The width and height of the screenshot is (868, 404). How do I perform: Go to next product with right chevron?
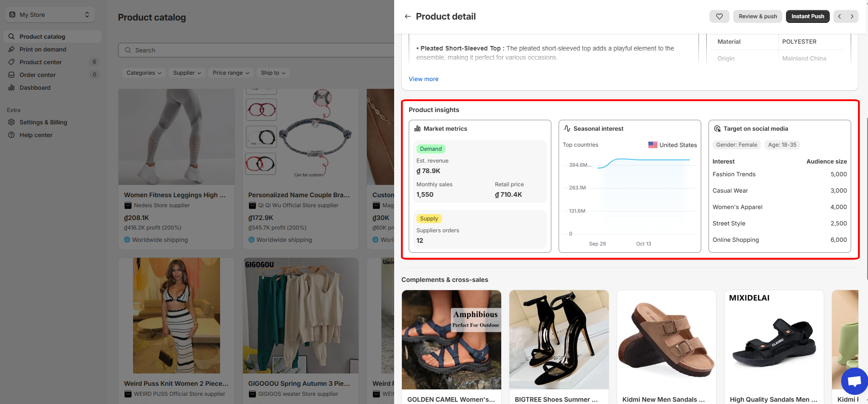[852, 16]
